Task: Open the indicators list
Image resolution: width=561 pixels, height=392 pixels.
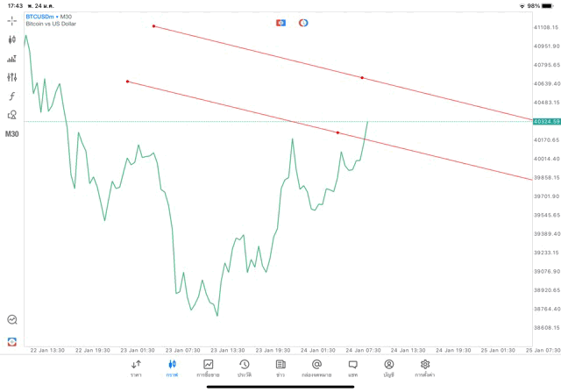Action: 12,59
